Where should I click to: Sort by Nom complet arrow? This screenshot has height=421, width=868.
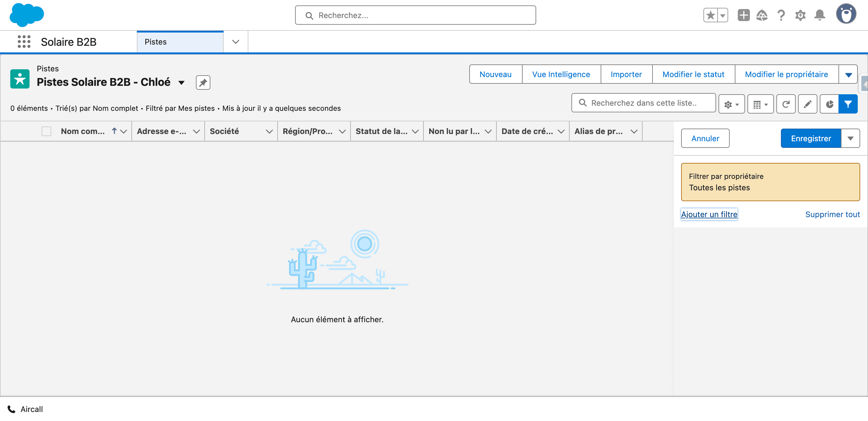tap(114, 131)
